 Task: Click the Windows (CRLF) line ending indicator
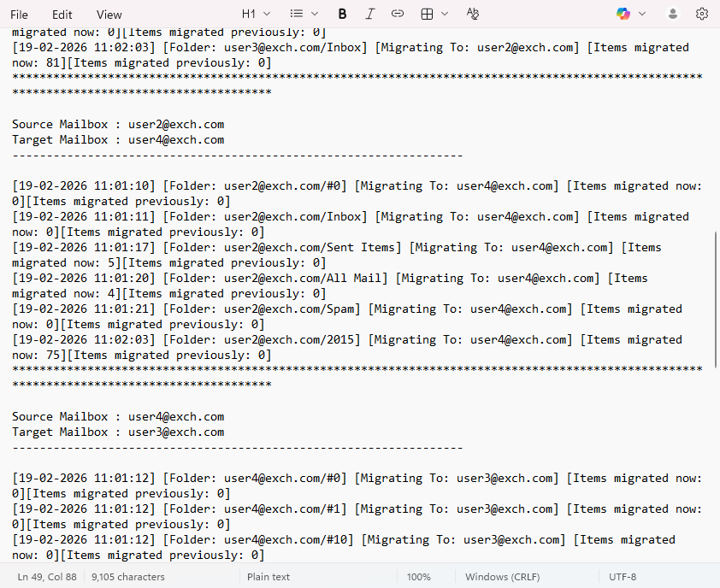click(502, 577)
